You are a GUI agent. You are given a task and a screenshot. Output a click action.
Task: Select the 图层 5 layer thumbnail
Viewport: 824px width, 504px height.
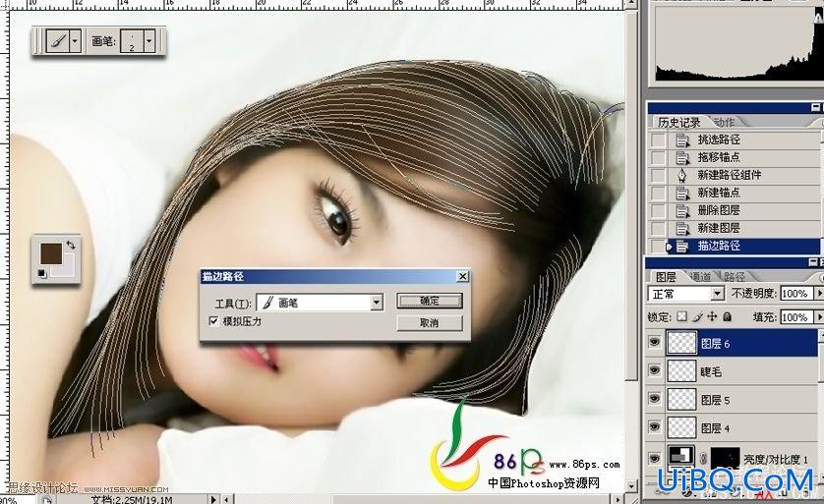pyautogui.click(x=681, y=400)
